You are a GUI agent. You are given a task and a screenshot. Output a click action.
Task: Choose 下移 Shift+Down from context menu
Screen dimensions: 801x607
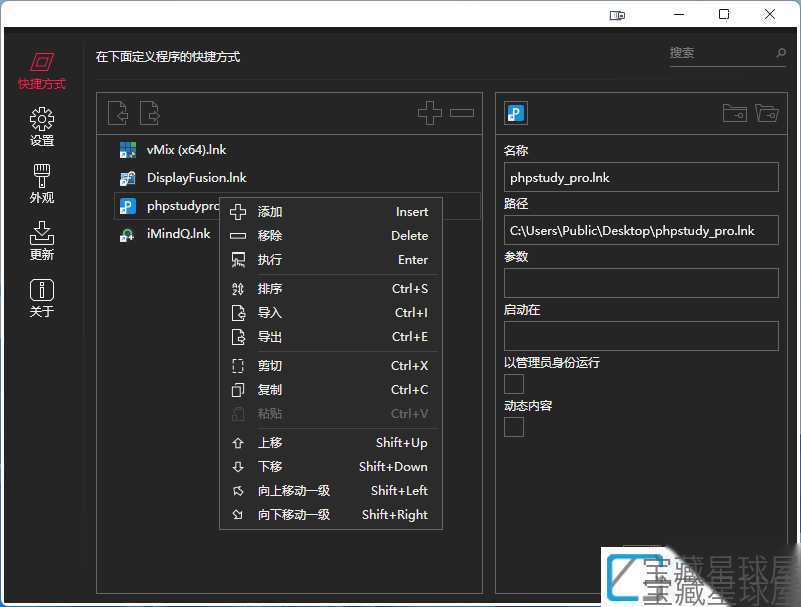[331, 466]
